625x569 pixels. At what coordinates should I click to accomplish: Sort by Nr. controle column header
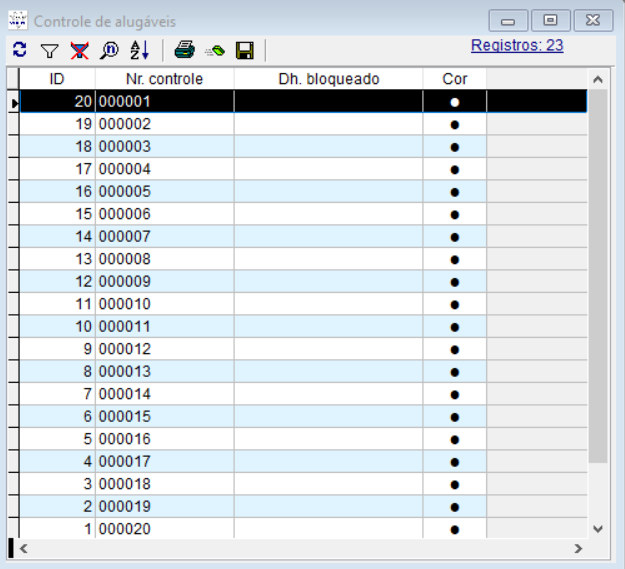coord(164,79)
